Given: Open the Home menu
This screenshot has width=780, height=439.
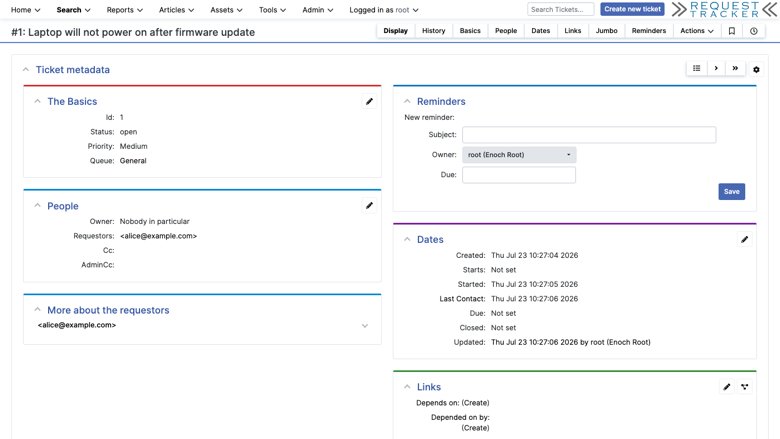Looking at the screenshot, I should tap(25, 10).
